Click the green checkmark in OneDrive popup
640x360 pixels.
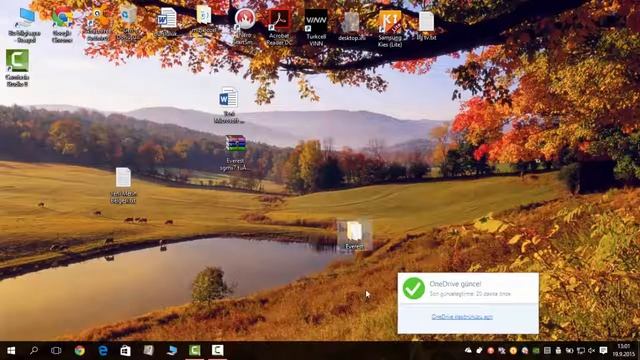(x=413, y=288)
